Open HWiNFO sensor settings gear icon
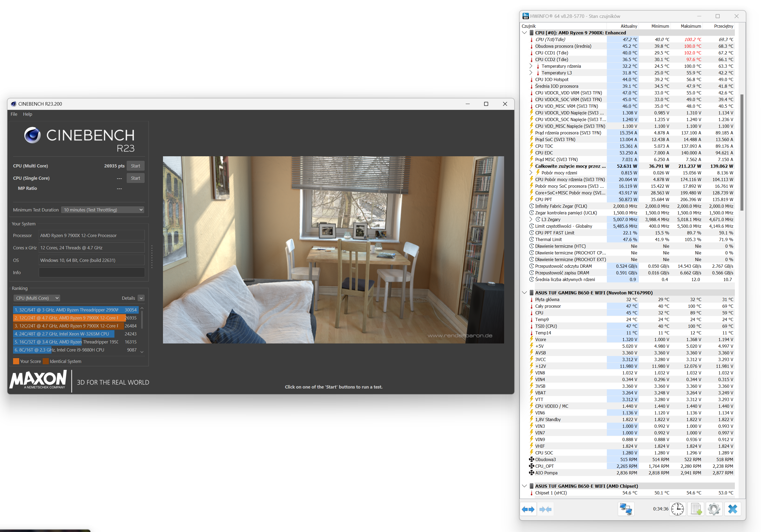 tap(714, 509)
